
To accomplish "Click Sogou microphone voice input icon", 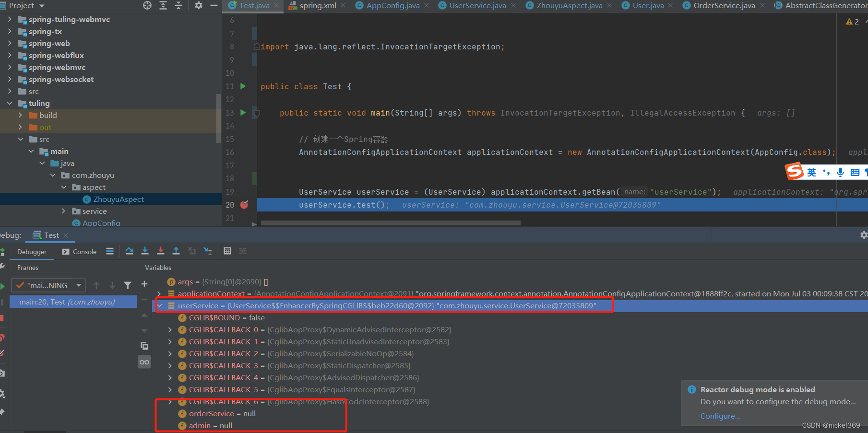I will coord(840,172).
